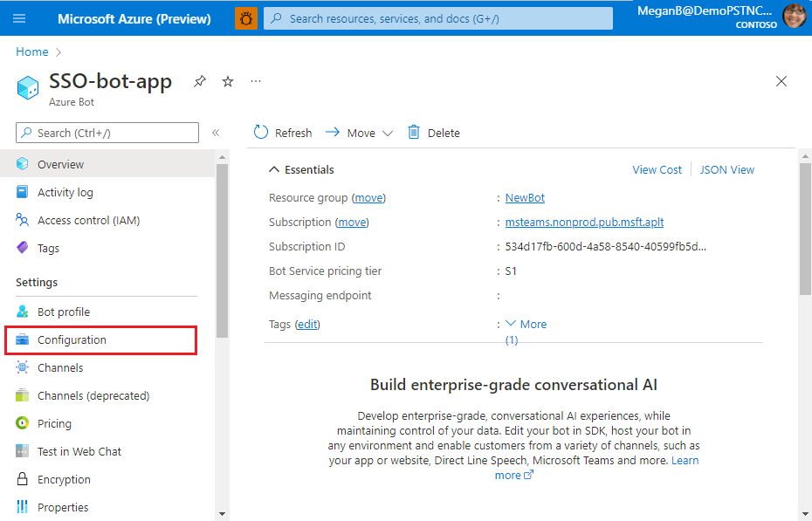Viewport: 812px width, 521px height.
Task: Click the Activity log icon
Action: 23,192
